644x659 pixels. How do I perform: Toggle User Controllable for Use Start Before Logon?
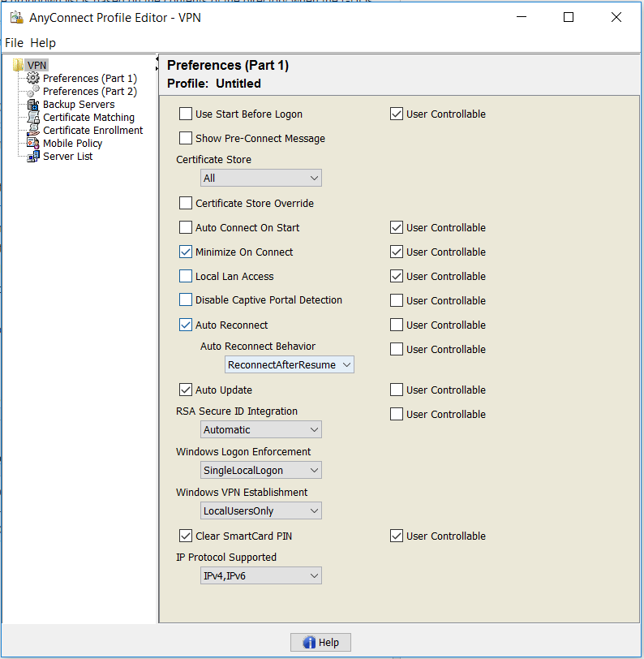pyautogui.click(x=397, y=114)
